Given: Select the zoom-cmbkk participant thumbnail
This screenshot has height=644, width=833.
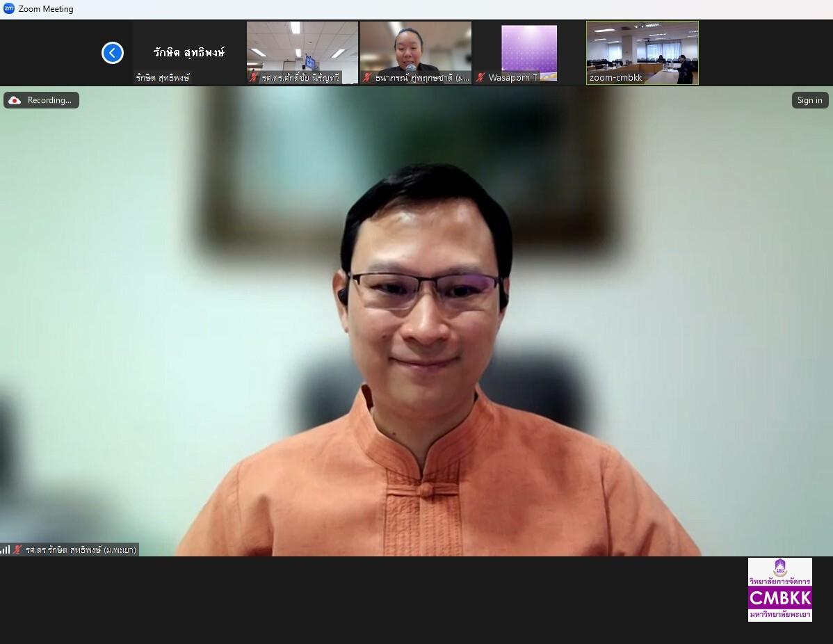Looking at the screenshot, I should click(x=642, y=53).
